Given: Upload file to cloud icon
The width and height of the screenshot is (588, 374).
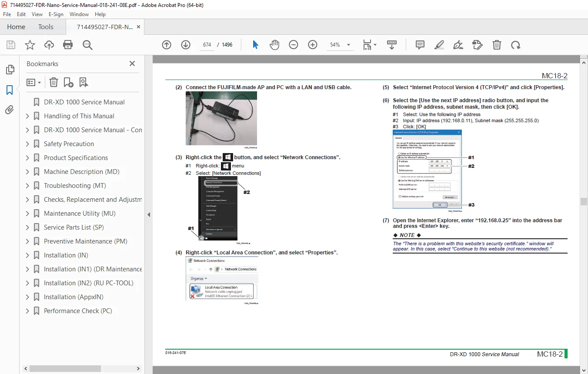Looking at the screenshot, I should point(49,45).
